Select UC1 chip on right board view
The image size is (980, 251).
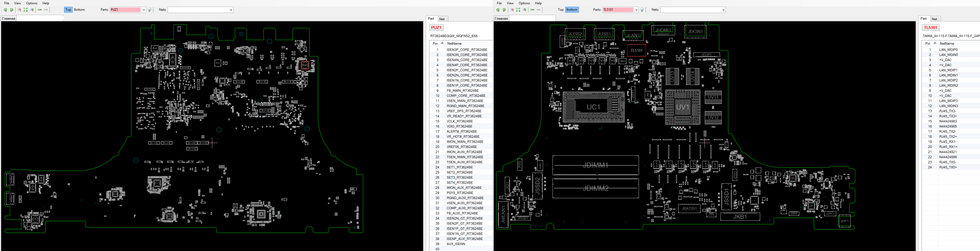tap(593, 107)
